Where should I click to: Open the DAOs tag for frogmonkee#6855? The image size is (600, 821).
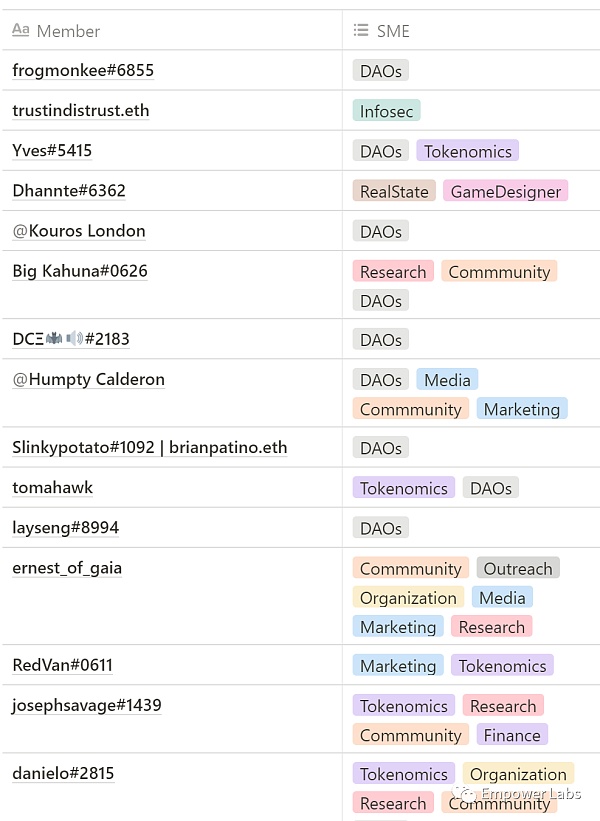pyautogui.click(x=380, y=70)
